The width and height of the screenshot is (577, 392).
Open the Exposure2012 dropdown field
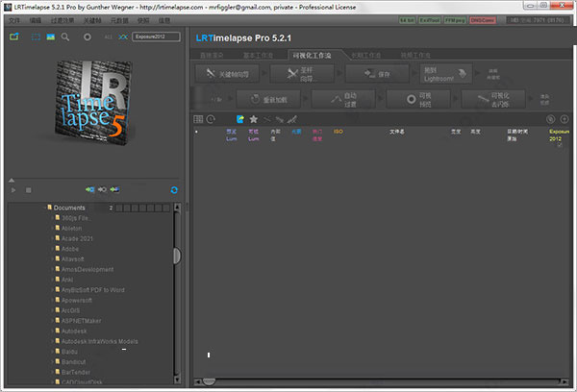(x=157, y=37)
